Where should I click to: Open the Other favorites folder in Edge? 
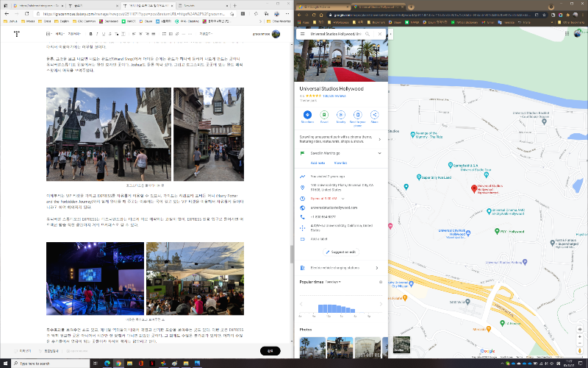coord(279,21)
